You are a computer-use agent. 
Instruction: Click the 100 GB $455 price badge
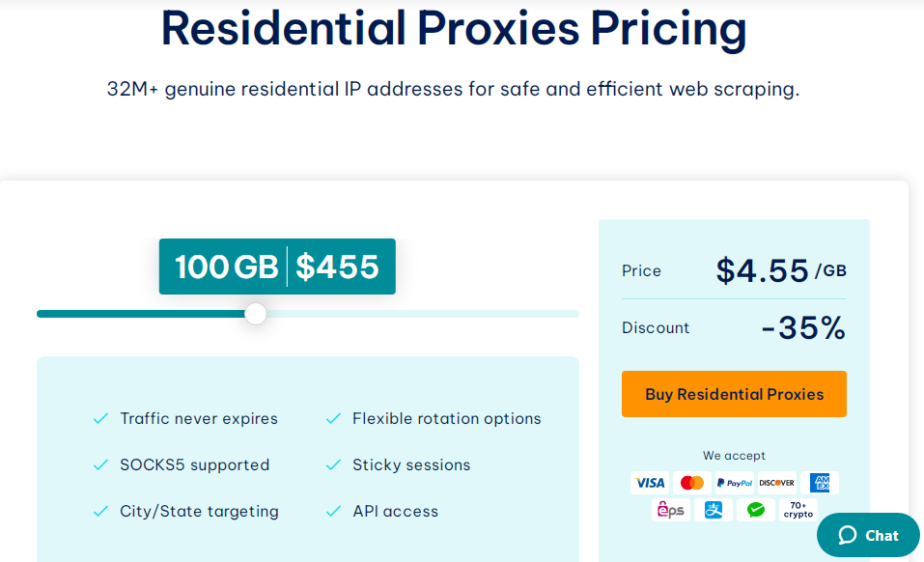(x=277, y=266)
